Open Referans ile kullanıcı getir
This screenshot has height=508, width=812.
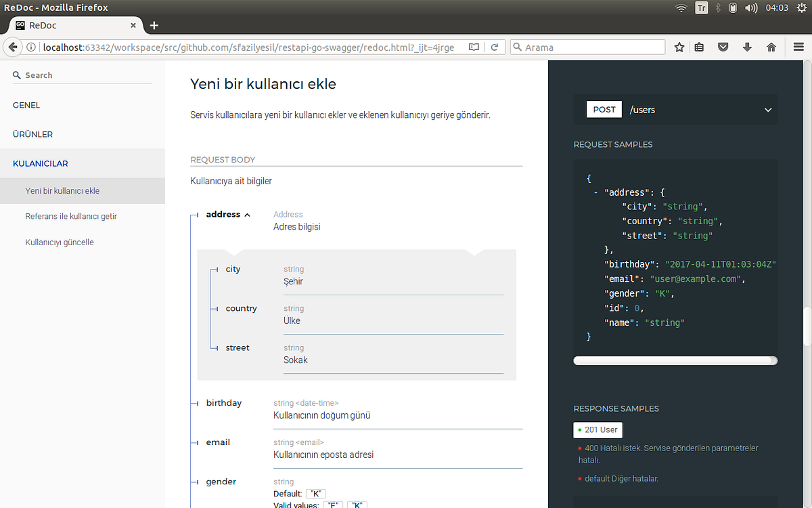tap(71, 216)
